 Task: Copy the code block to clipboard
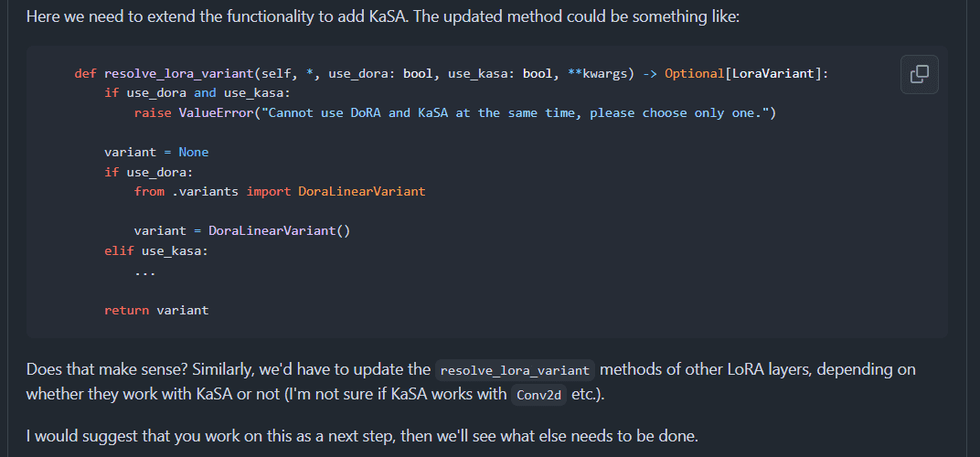919,74
